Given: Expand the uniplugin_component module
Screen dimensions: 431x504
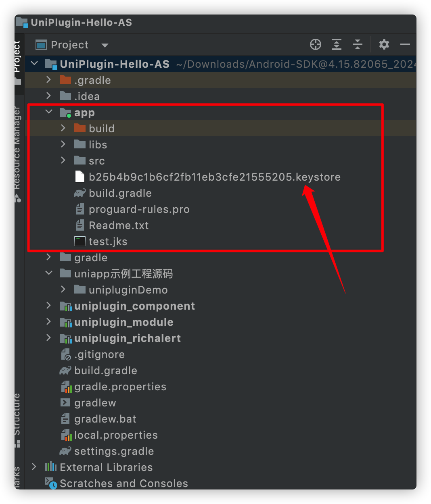Looking at the screenshot, I should tap(49, 305).
